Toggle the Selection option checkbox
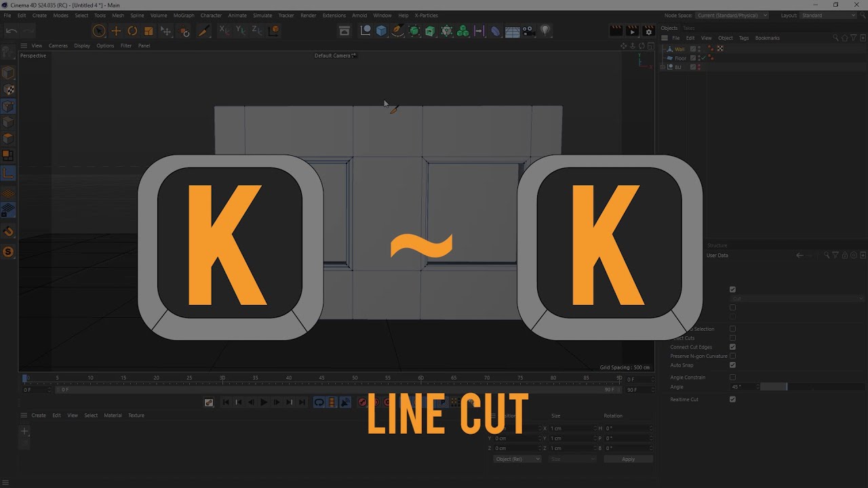The image size is (868, 488). (x=732, y=329)
